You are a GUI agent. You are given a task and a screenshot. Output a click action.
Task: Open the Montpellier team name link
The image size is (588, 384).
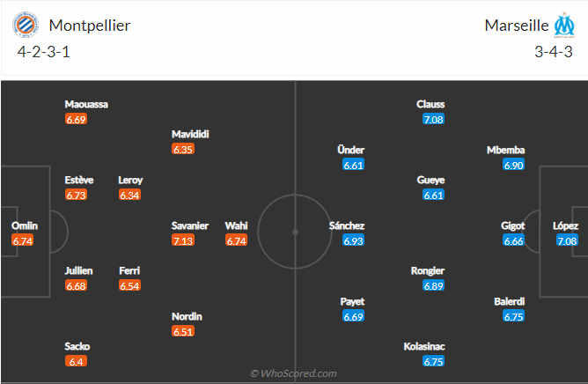[x=90, y=26]
